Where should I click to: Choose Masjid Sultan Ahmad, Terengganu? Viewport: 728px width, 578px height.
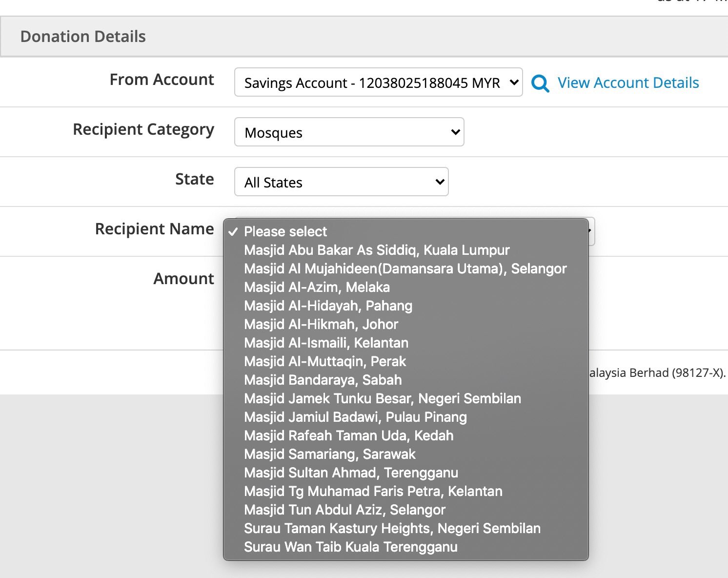(x=405, y=473)
